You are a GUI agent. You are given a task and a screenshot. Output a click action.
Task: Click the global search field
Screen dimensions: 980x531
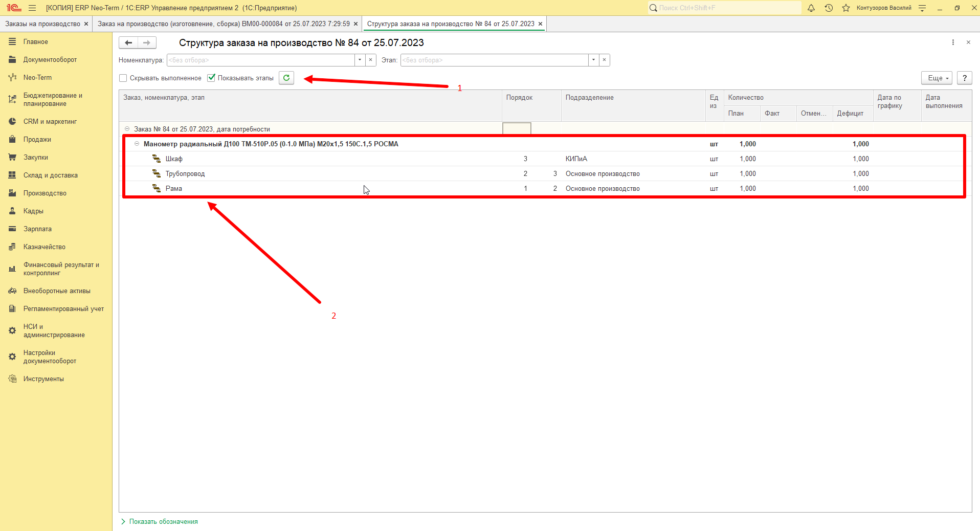724,8
